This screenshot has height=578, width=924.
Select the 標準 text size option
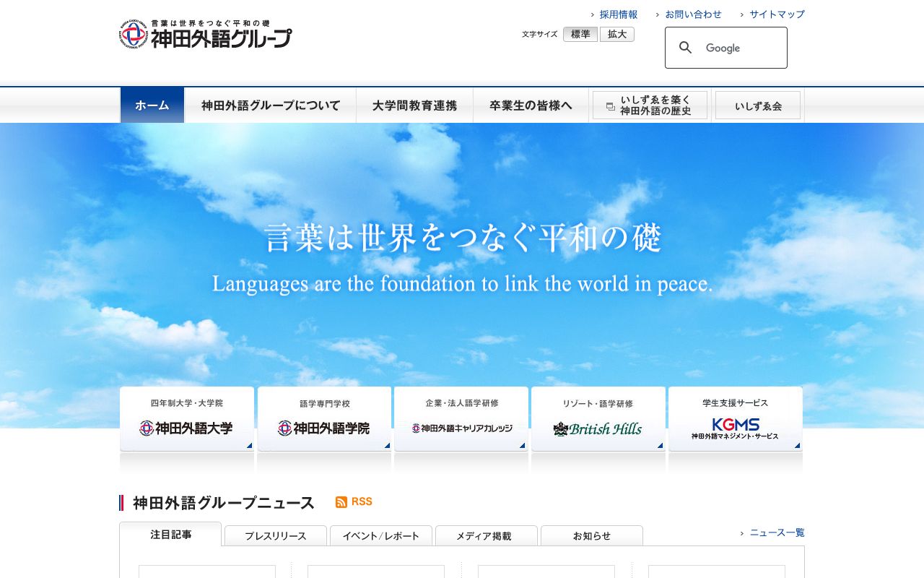tap(580, 34)
